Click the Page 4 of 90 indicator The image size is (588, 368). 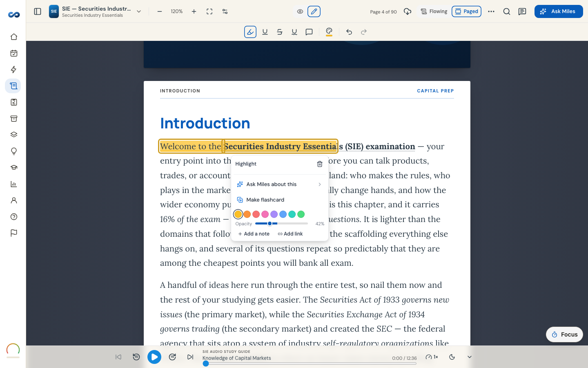(x=383, y=12)
